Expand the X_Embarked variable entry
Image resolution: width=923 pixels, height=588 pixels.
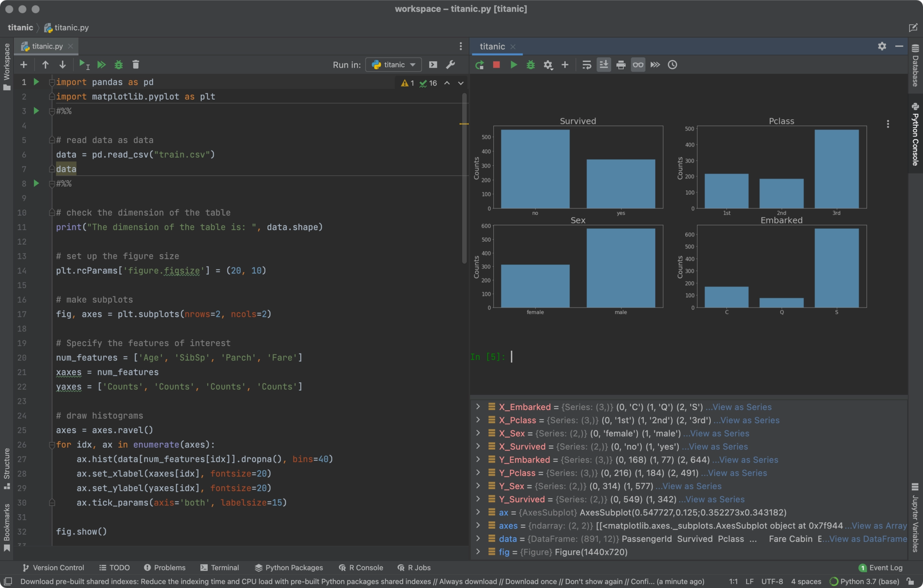(478, 407)
